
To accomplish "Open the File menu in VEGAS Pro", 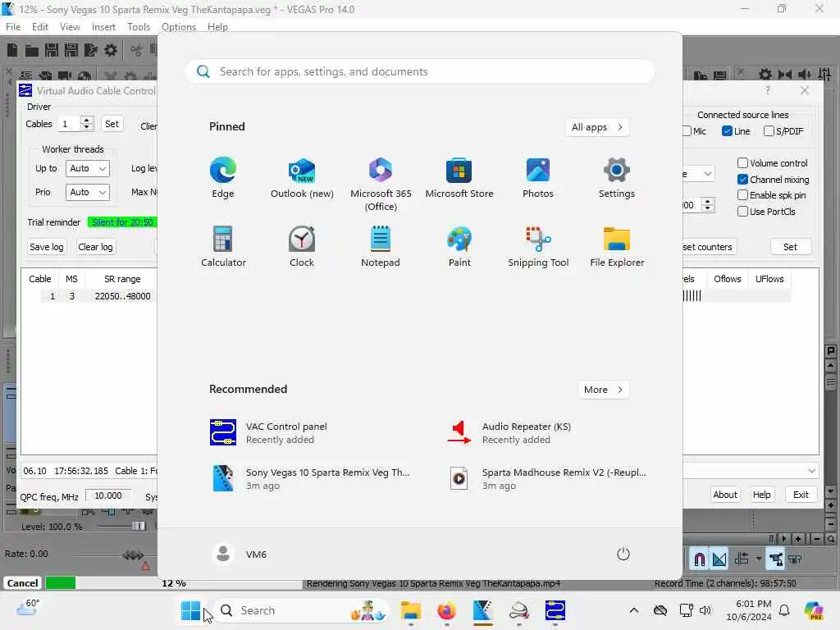I will coord(13,27).
